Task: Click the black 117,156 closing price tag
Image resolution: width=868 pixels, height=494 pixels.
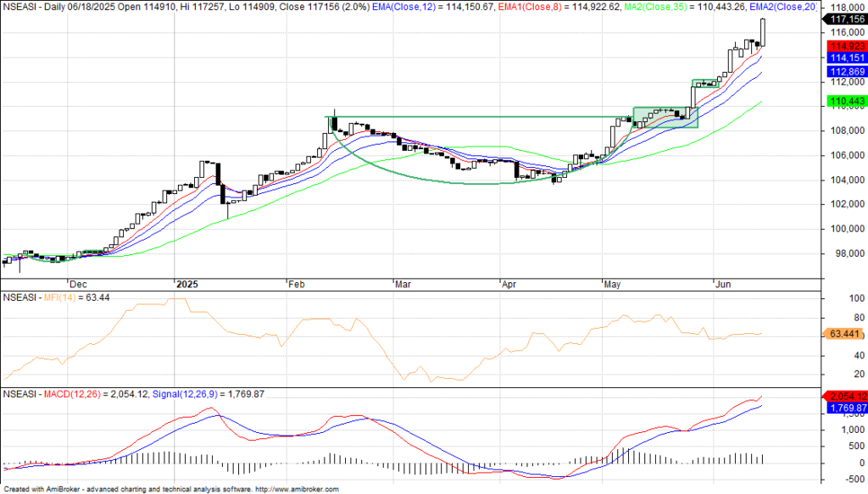Action: point(845,18)
